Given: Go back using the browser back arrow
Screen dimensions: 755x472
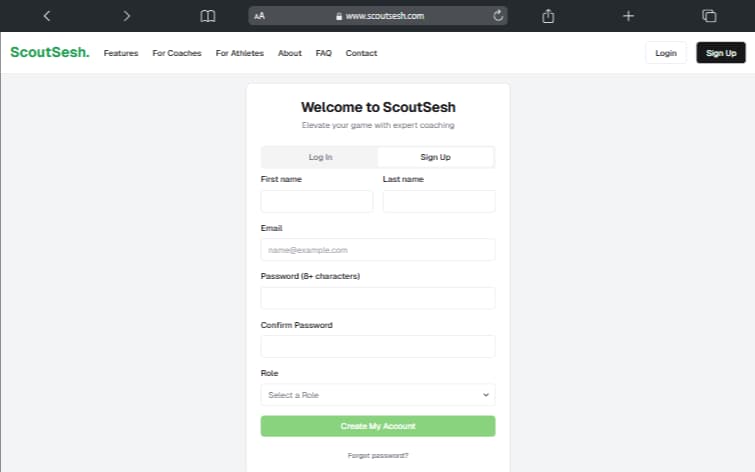Looking at the screenshot, I should pos(47,16).
